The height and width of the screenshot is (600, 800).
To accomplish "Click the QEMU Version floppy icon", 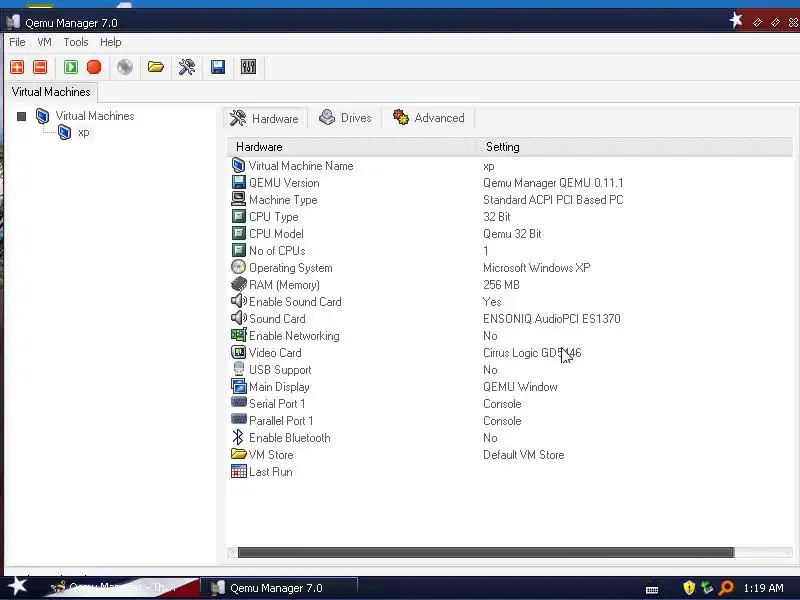I will coord(238,183).
